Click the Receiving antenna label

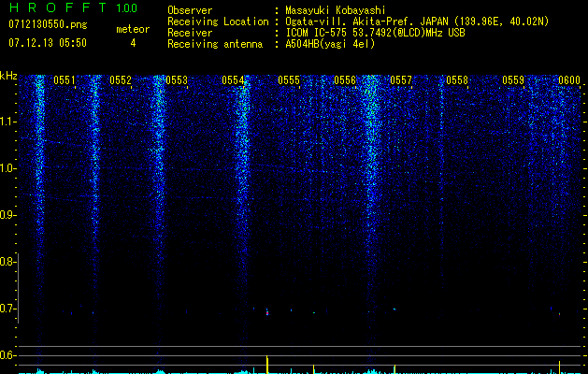pos(215,44)
